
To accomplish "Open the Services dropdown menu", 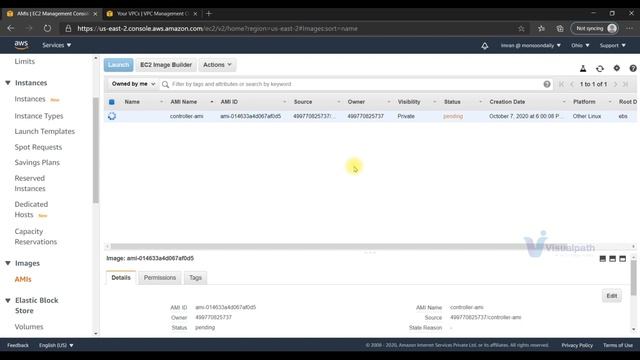I will coord(56,45).
